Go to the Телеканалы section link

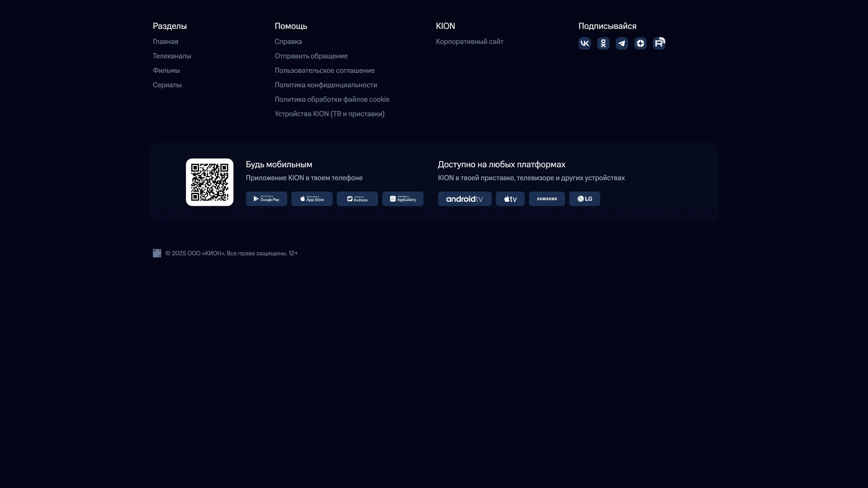172,56
